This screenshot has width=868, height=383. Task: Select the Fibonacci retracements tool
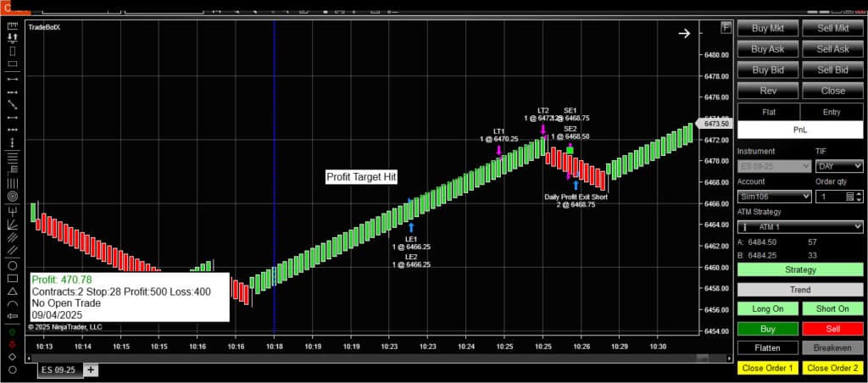13,157
